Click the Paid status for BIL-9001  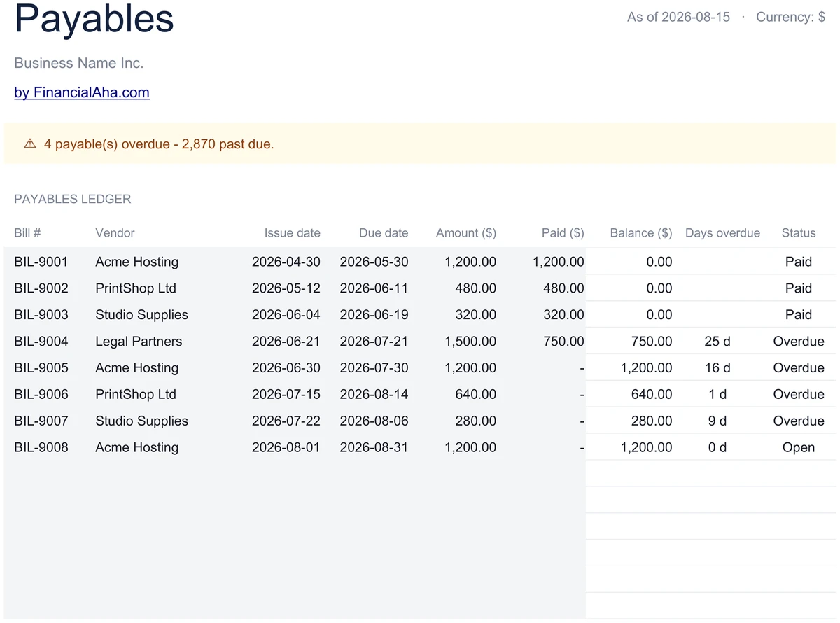[x=799, y=262]
